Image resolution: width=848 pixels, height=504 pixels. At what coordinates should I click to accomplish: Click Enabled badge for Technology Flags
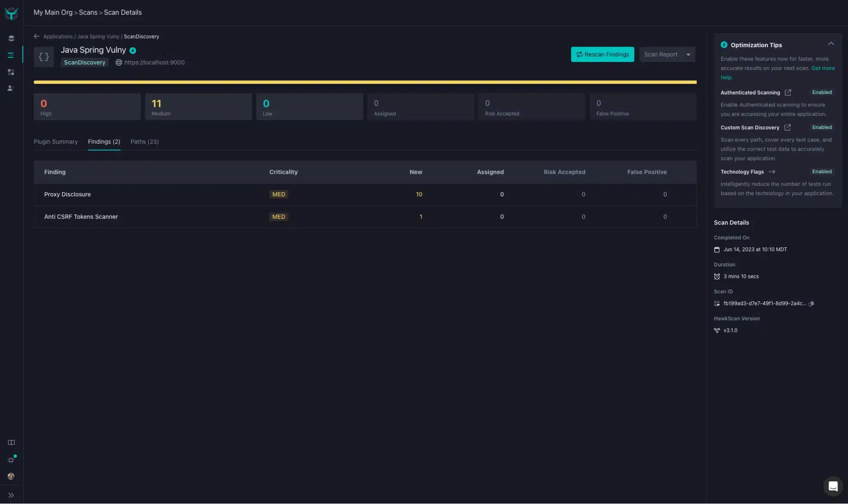click(x=822, y=171)
